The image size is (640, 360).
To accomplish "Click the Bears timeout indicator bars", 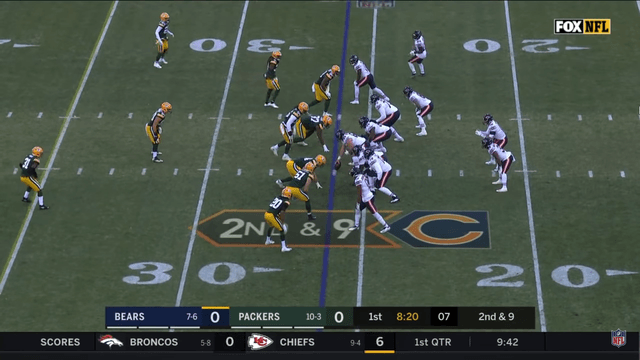I will click(153, 327).
